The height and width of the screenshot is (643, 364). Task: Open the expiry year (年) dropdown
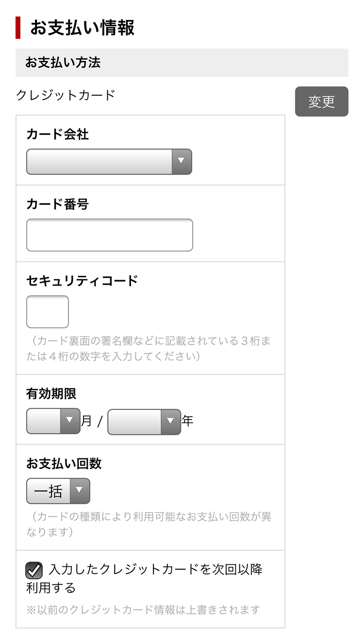click(x=144, y=422)
